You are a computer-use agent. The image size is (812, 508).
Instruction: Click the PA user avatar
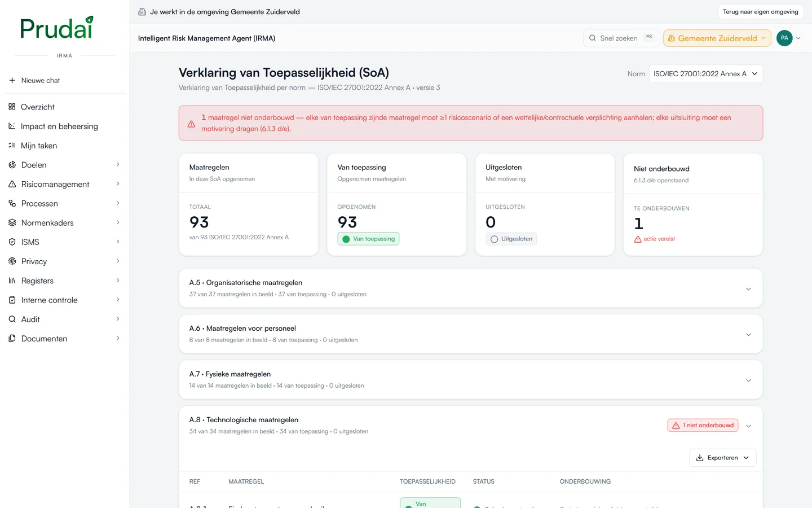(784, 38)
